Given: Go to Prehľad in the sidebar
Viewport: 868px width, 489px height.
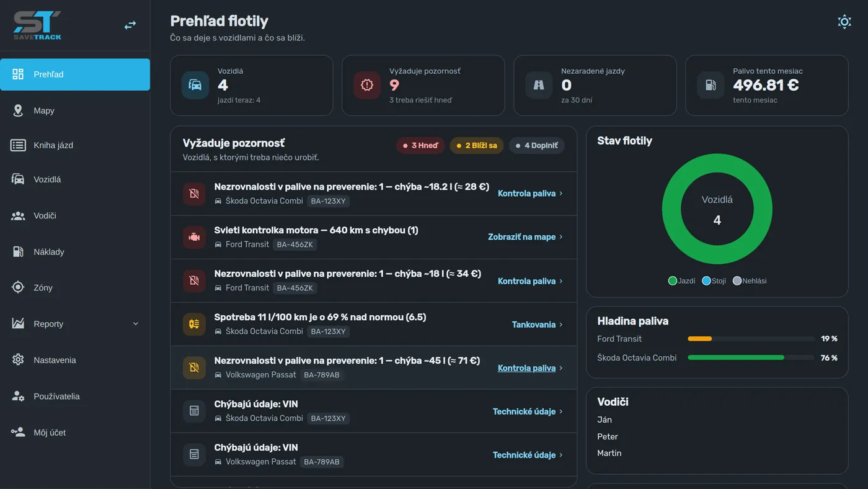Looking at the screenshot, I should coord(75,74).
